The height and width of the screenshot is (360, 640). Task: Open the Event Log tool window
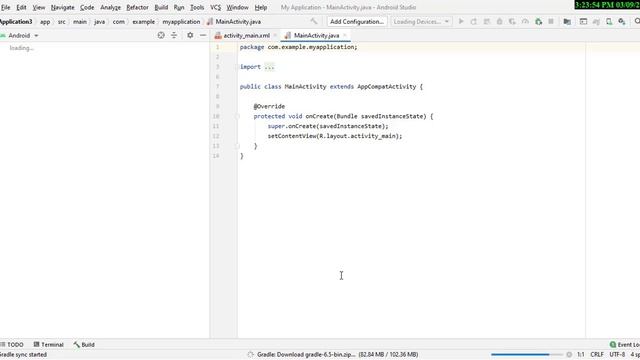coord(624,344)
